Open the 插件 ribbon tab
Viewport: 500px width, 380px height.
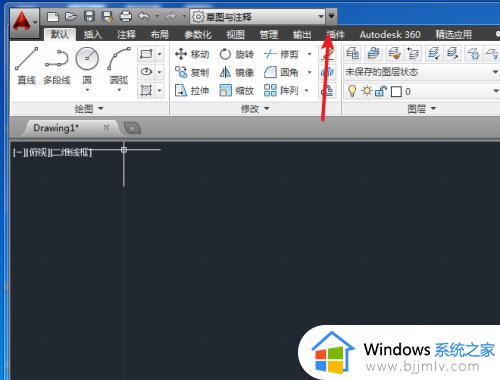(x=335, y=34)
